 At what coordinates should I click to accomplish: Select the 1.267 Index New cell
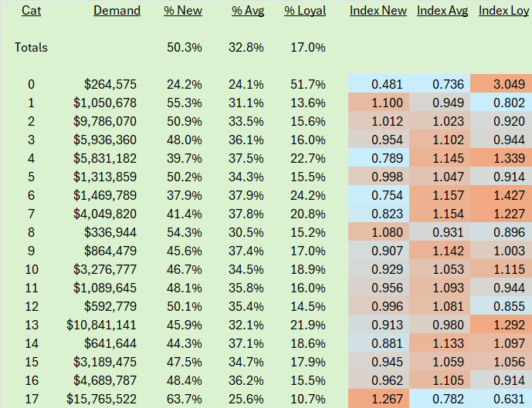coord(378,398)
